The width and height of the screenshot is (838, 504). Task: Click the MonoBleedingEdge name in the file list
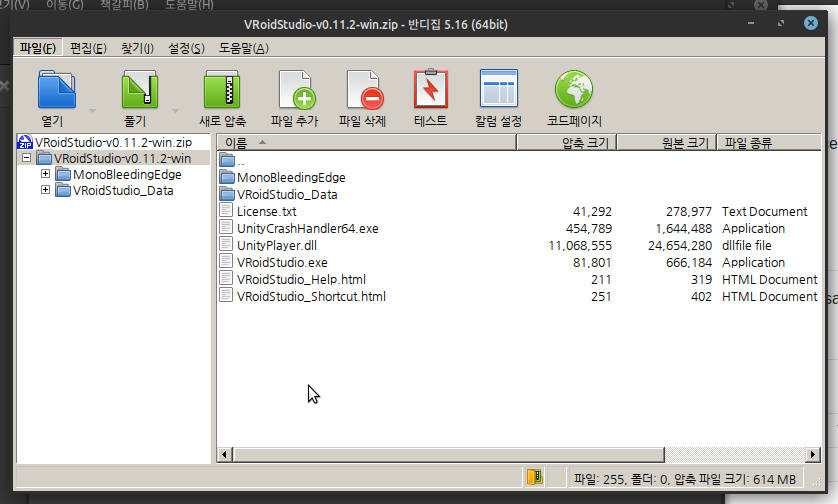[x=291, y=177]
